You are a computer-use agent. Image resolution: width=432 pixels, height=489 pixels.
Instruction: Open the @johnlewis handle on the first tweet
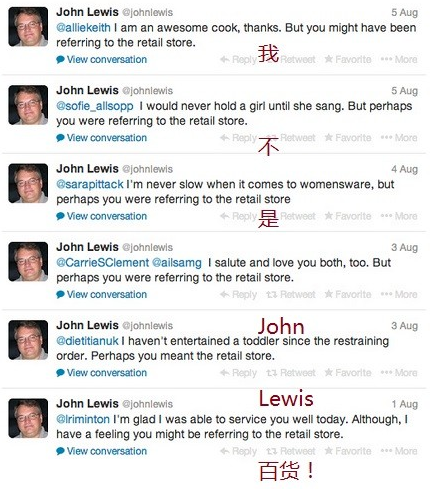147,13
